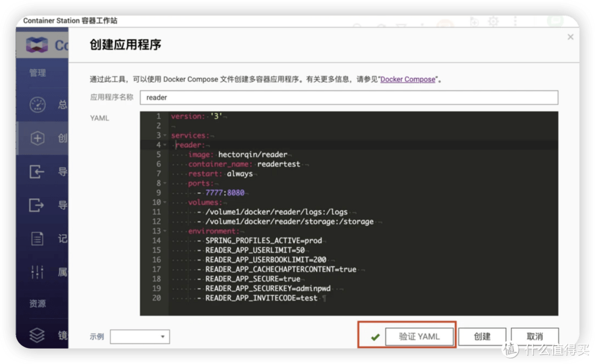Viewport: 595px width, 364px height.
Task: Collapse the ports fold arrow on line 8
Action: pos(165,183)
